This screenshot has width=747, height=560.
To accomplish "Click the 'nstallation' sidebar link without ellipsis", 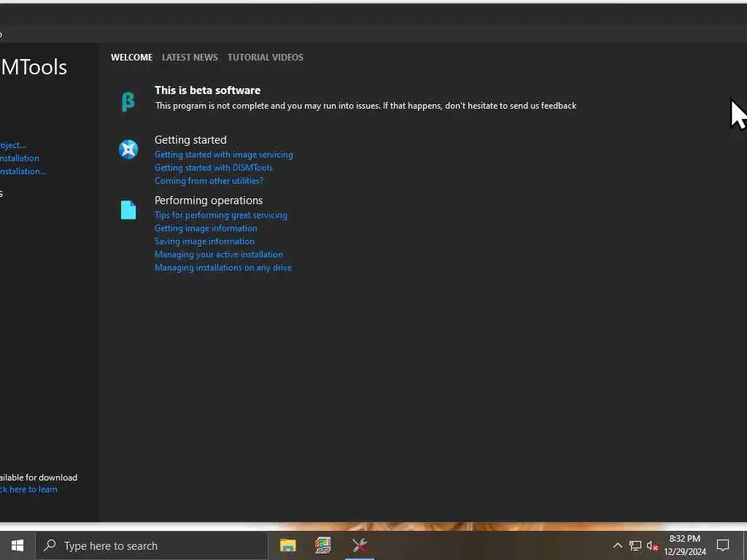I will click(x=20, y=158).
